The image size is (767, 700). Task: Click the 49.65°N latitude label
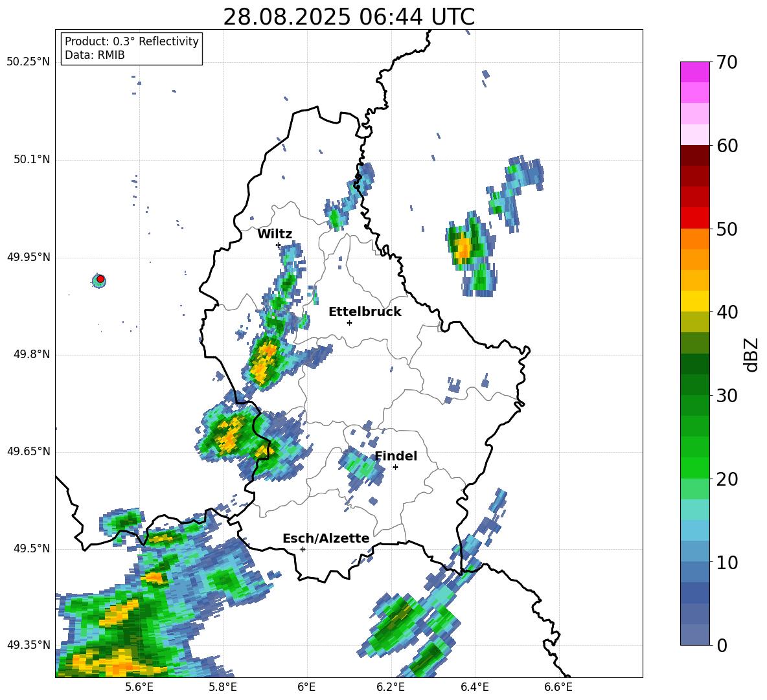point(29,451)
